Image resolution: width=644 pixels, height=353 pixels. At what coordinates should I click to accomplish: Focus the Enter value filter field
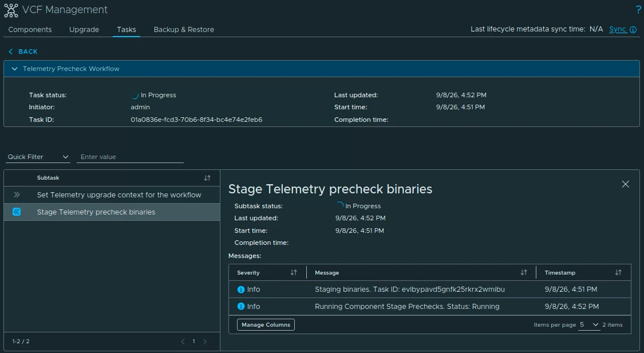tap(130, 157)
